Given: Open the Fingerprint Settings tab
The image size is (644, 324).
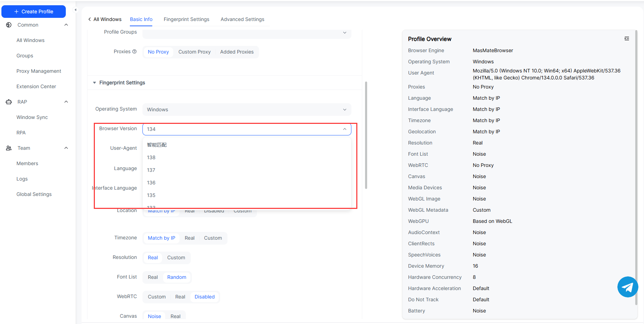Looking at the screenshot, I should (x=186, y=19).
